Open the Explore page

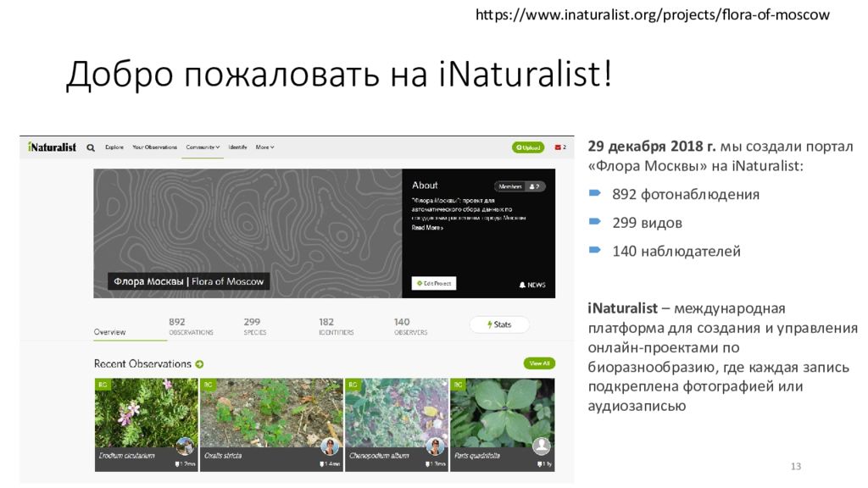pos(114,147)
